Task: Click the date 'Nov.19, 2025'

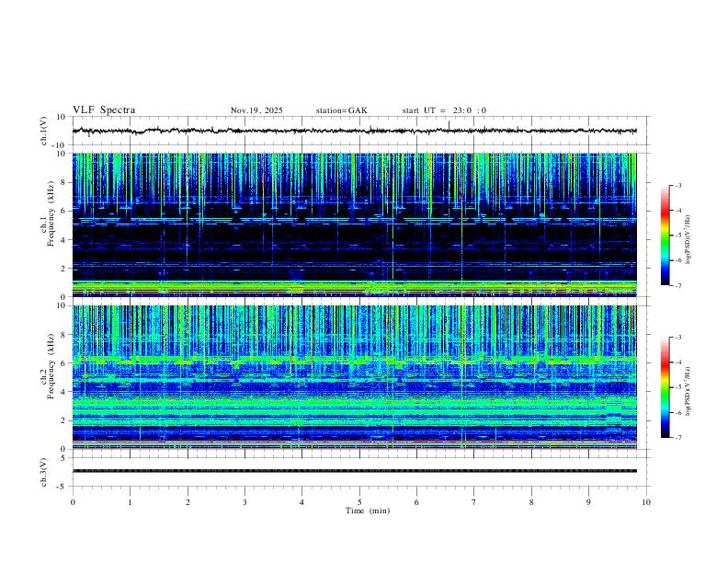Action: pyautogui.click(x=256, y=110)
